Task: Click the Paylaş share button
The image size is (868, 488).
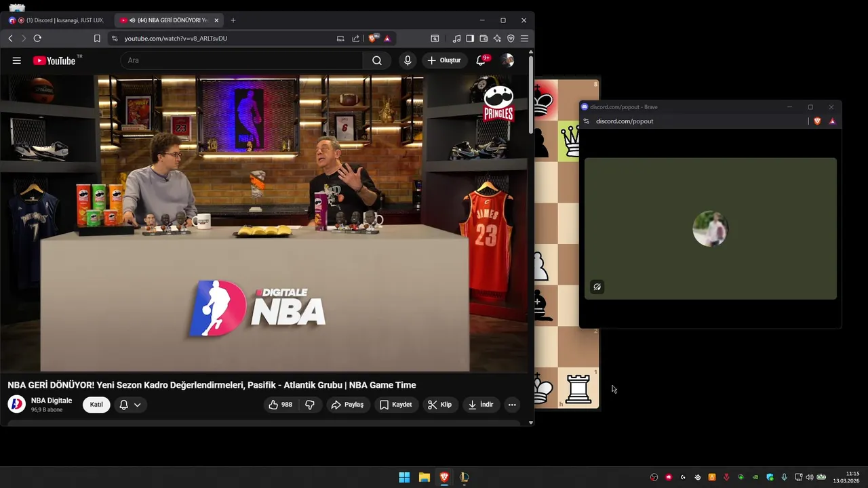Action: pyautogui.click(x=347, y=405)
